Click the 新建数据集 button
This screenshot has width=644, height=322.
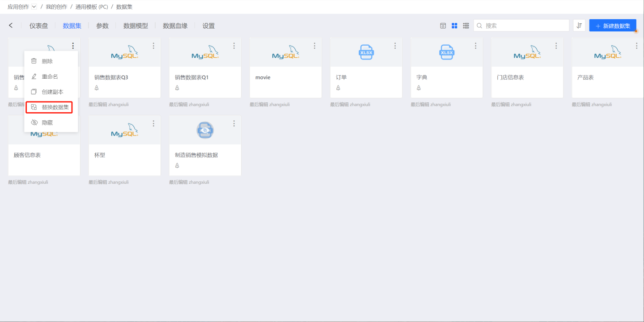(x=612, y=26)
